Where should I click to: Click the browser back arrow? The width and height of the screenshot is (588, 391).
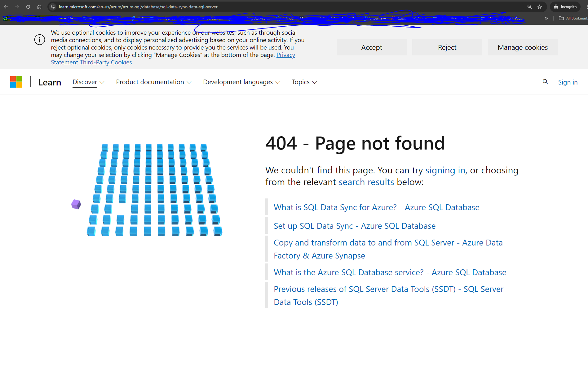coord(6,7)
